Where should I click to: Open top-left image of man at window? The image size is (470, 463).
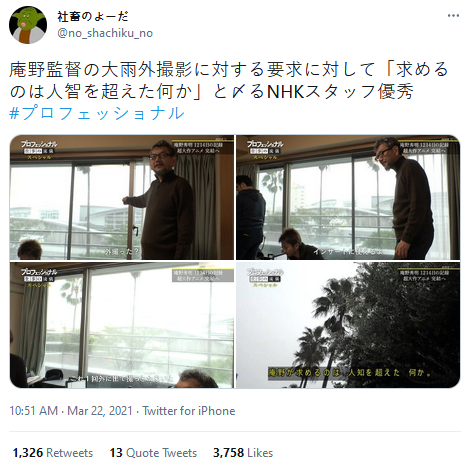122,197
